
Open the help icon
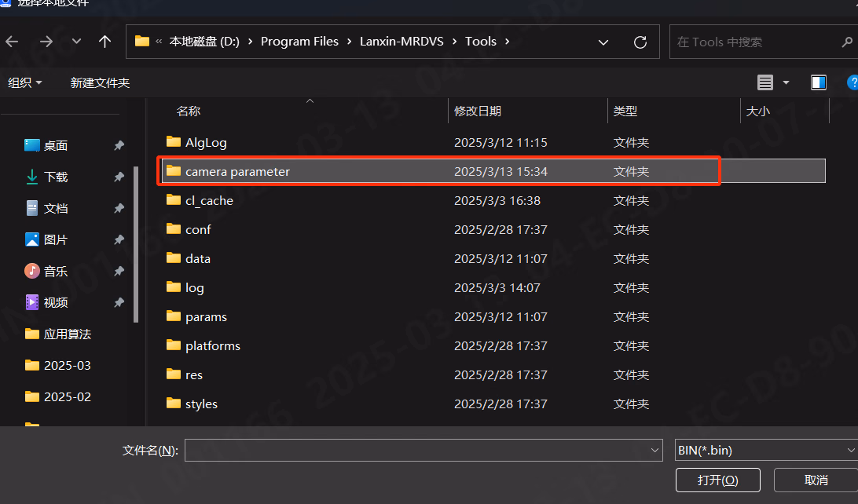click(x=852, y=82)
